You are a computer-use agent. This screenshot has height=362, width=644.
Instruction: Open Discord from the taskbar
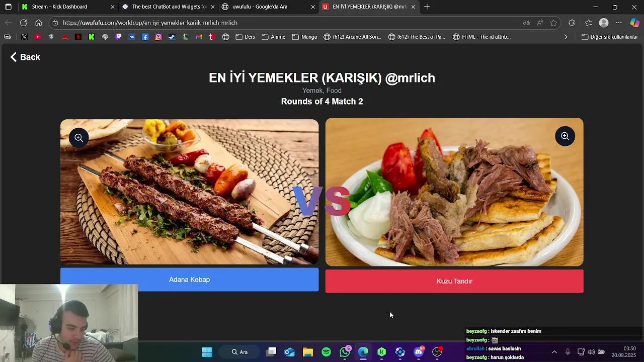pos(419,352)
